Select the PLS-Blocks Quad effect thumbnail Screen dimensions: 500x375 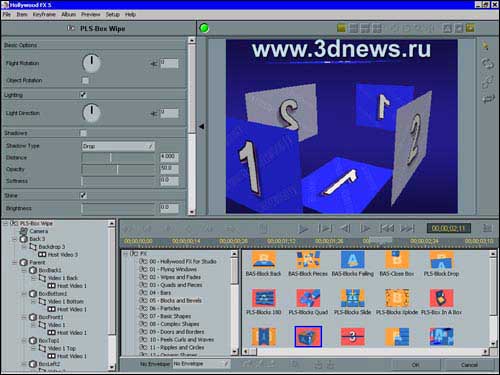(308, 298)
